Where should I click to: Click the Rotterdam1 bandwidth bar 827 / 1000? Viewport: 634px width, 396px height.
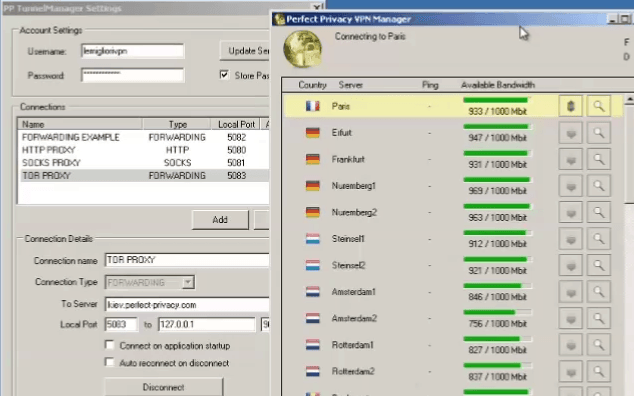tap(497, 339)
